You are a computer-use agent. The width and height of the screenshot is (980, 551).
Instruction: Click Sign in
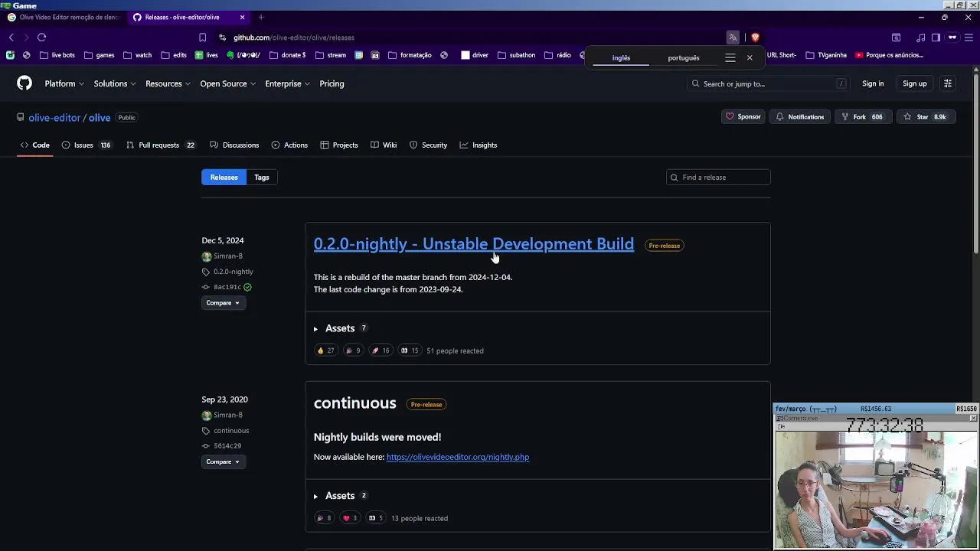point(873,83)
